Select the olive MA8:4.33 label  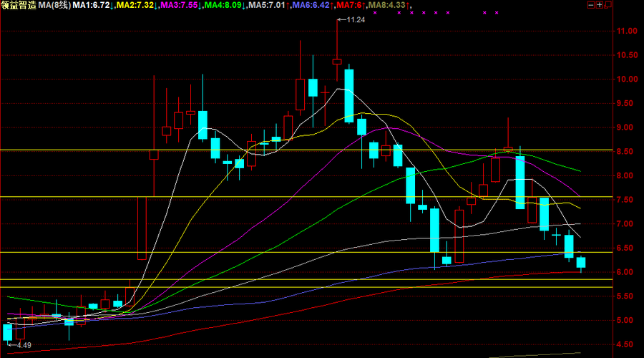(x=387, y=5)
